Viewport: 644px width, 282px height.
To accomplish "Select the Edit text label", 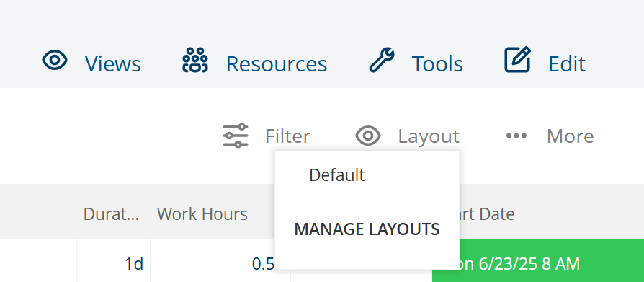I will click(x=567, y=64).
